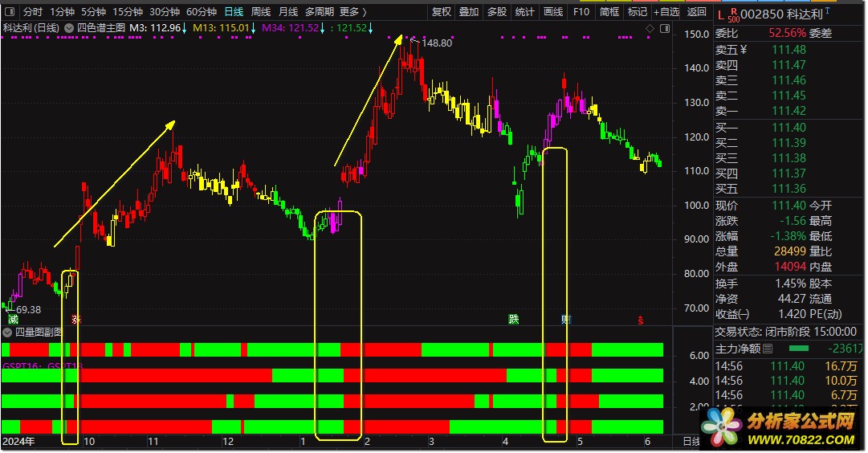868x453 pixels.
Task: Click the T superscript icon after 科达利
Action: point(827,10)
